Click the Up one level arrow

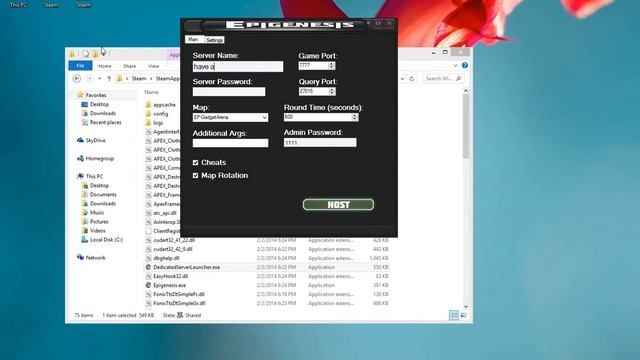point(109,78)
